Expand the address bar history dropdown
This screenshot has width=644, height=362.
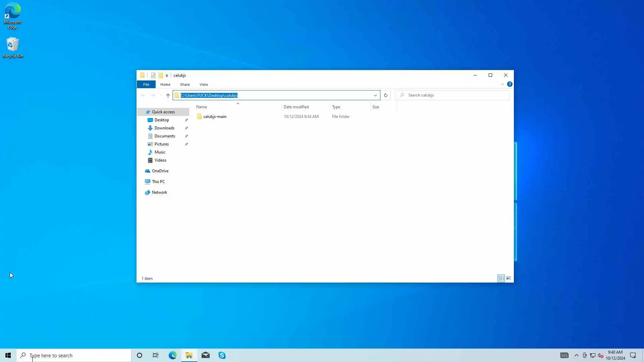tap(375, 96)
